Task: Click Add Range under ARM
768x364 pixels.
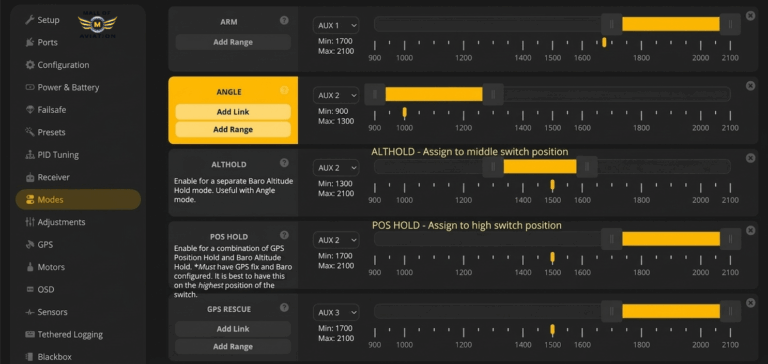Action: [233, 42]
